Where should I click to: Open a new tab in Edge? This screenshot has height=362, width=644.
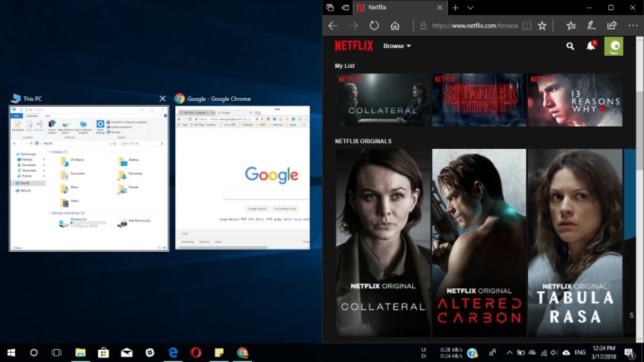point(455,8)
